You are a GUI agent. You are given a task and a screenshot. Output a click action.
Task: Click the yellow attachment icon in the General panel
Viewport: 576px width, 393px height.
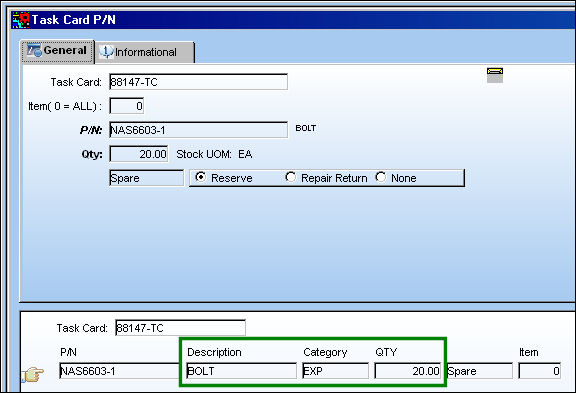tap(495, 75)
